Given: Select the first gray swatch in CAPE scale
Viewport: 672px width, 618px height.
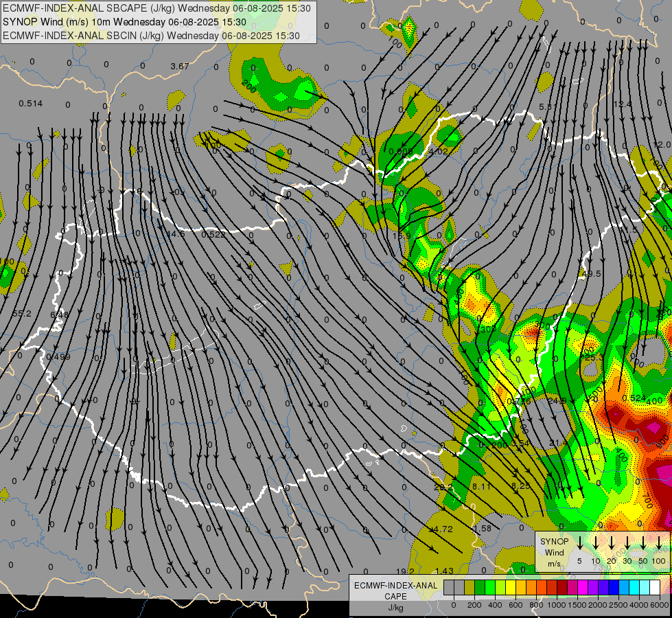Looking at the screenshot, I should click(x=449, y=588).
